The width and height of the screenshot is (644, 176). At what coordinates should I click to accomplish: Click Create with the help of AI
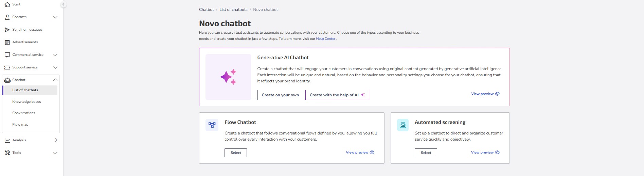[x=337, y=95]
